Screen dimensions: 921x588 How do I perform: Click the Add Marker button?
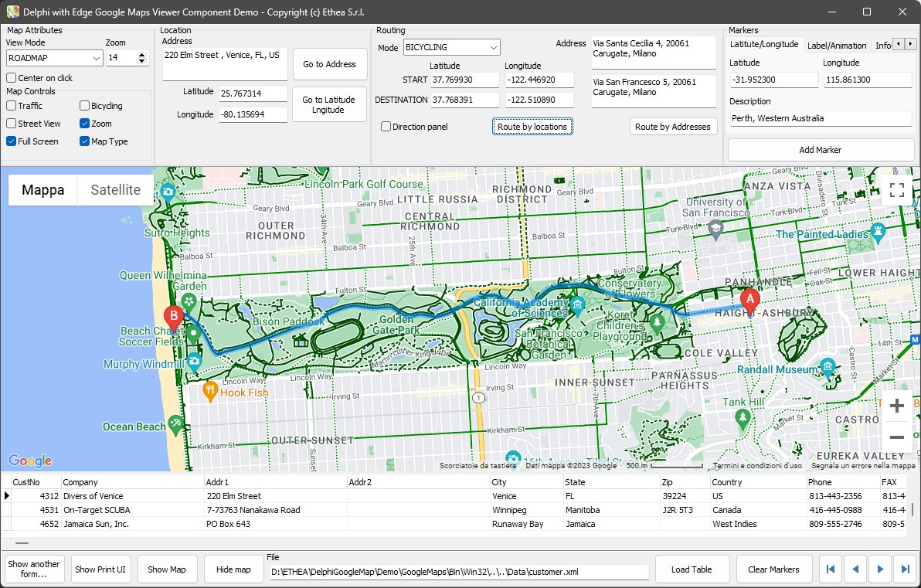click(820, 150)
